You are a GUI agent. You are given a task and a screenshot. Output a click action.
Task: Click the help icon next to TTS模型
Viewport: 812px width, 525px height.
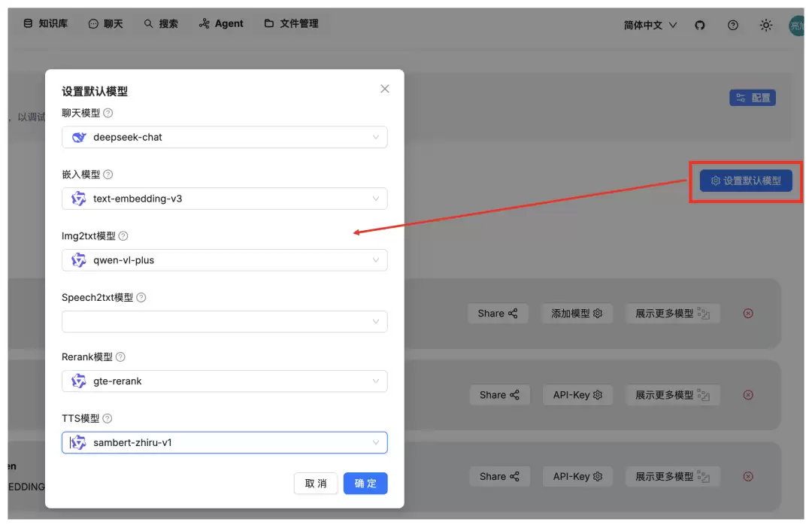108,418
